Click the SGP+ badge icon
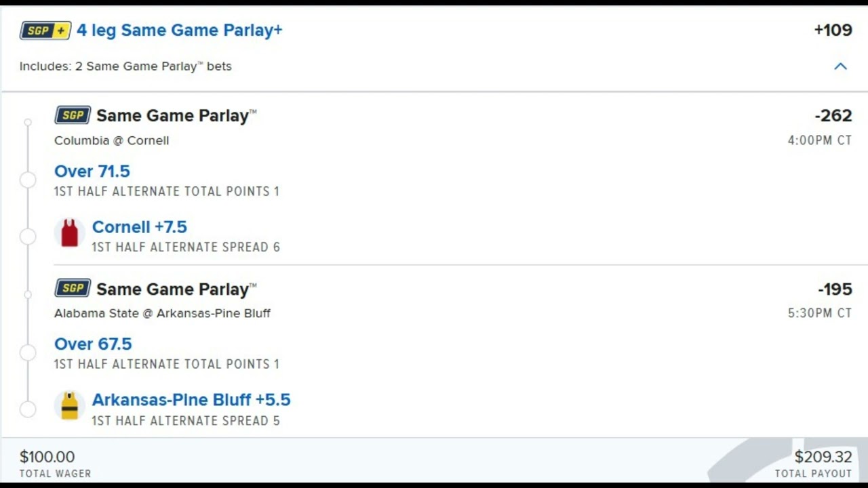868x488 pixels. pyautogui.click(x=45, y=30)
